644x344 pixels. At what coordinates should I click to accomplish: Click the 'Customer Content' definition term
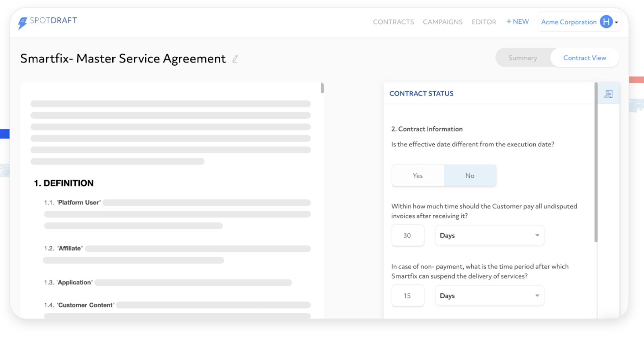coord(85,305)
